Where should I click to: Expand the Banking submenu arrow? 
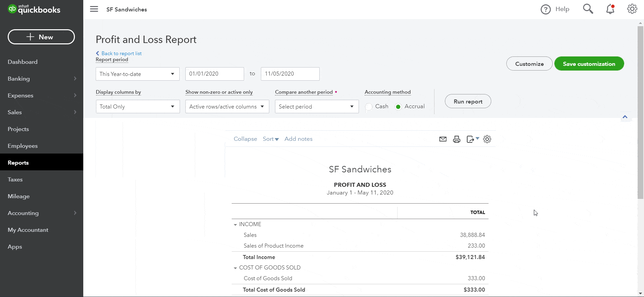(75, 79)
